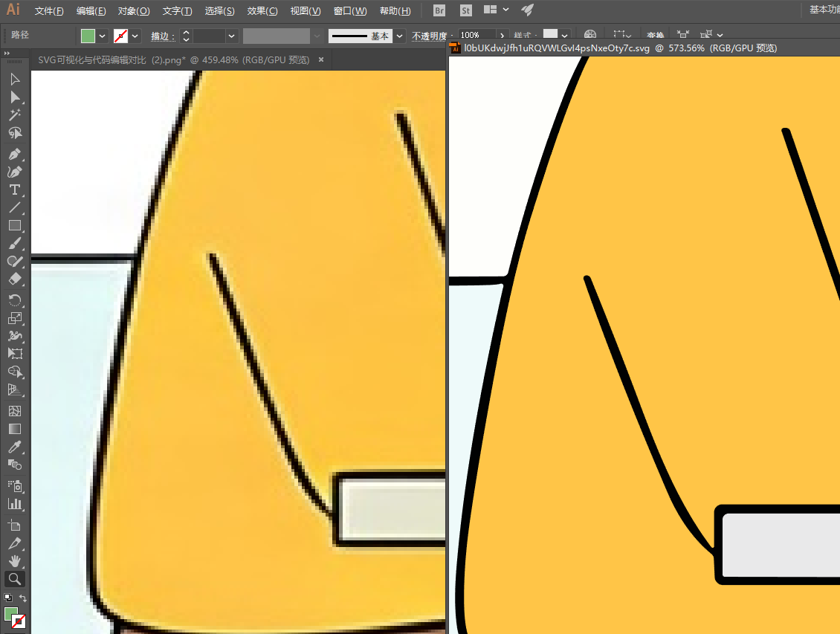Click the 描边 stroke panel link

163,36
